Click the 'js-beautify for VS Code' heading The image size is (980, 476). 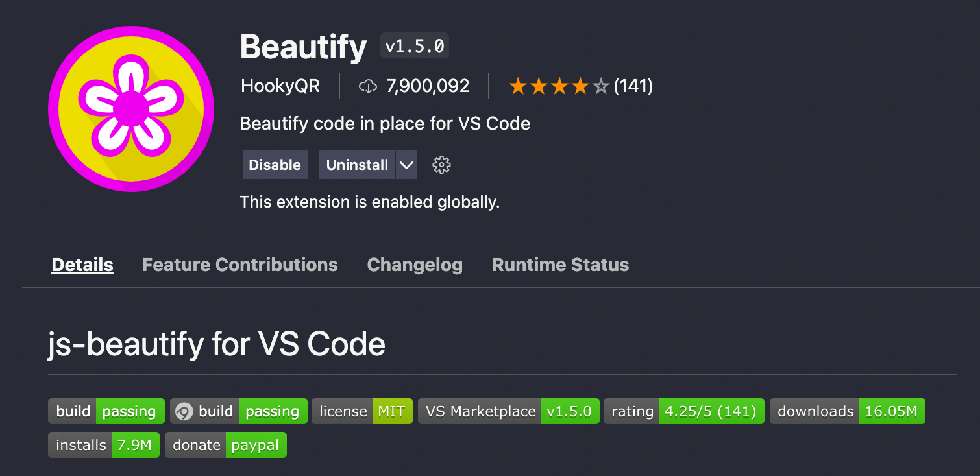[x=217, y=344]
